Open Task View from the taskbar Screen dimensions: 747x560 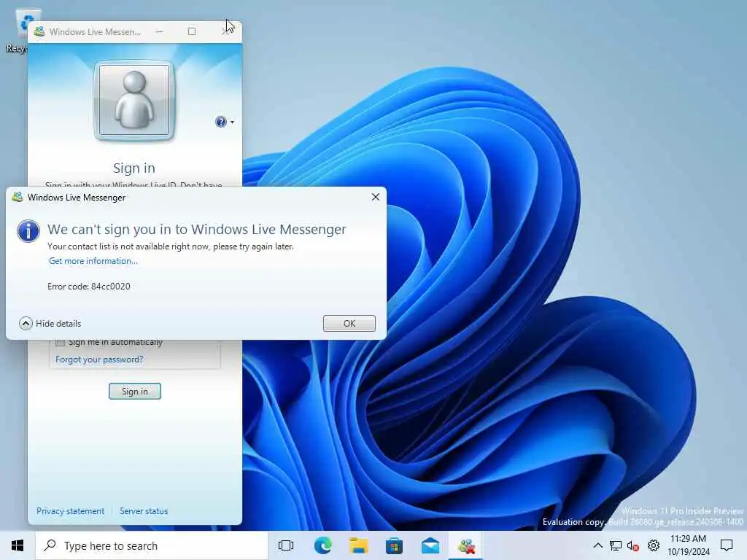[x=286, y=545]
